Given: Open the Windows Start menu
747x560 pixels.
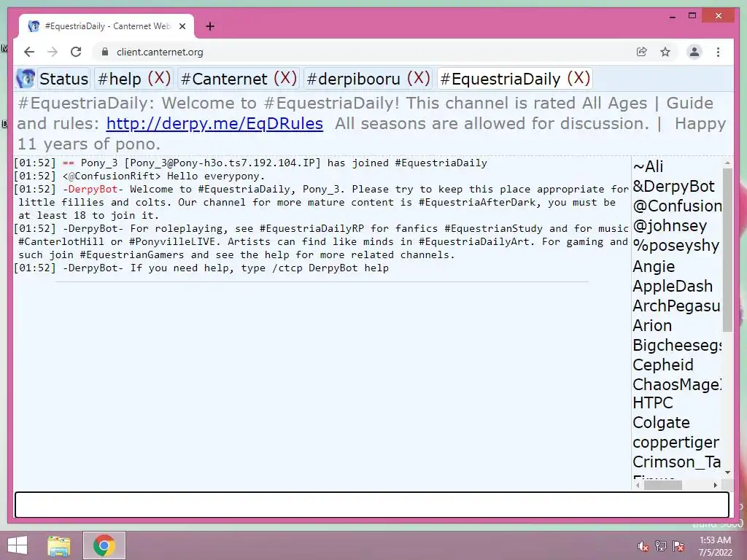Looking at the screenshot, I should coord(18,545).
